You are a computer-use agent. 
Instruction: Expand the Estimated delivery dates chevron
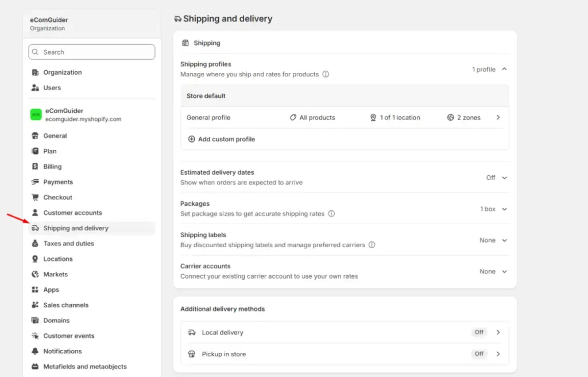pos(504,178)
